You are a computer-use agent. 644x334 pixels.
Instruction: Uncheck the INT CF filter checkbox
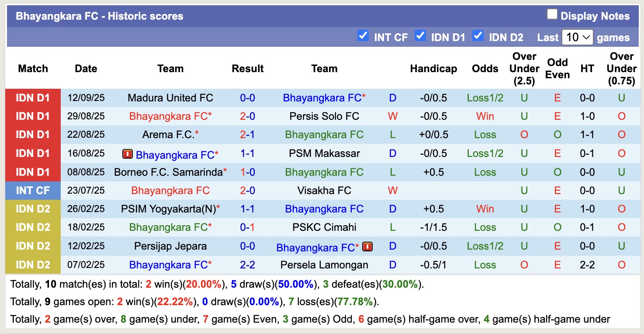(363, 36)
